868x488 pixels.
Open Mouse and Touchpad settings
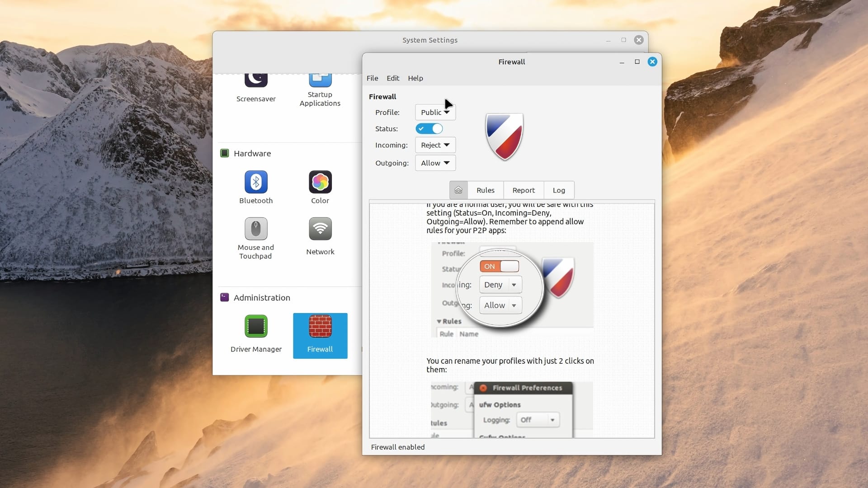(x=256, y=229)
